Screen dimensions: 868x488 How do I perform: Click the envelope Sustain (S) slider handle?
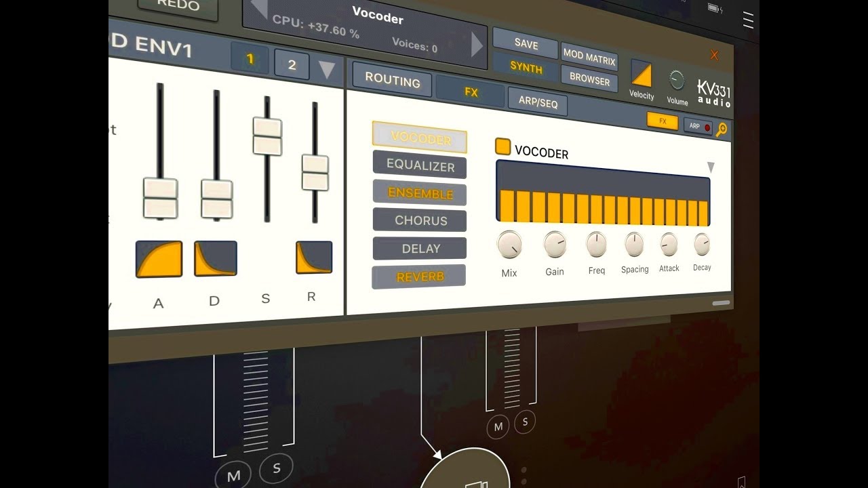267,136
